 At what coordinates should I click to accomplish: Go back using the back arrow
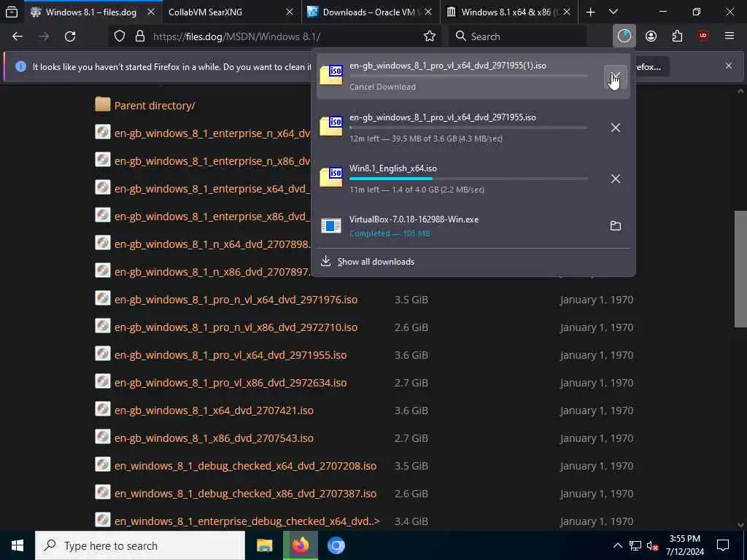18,36
